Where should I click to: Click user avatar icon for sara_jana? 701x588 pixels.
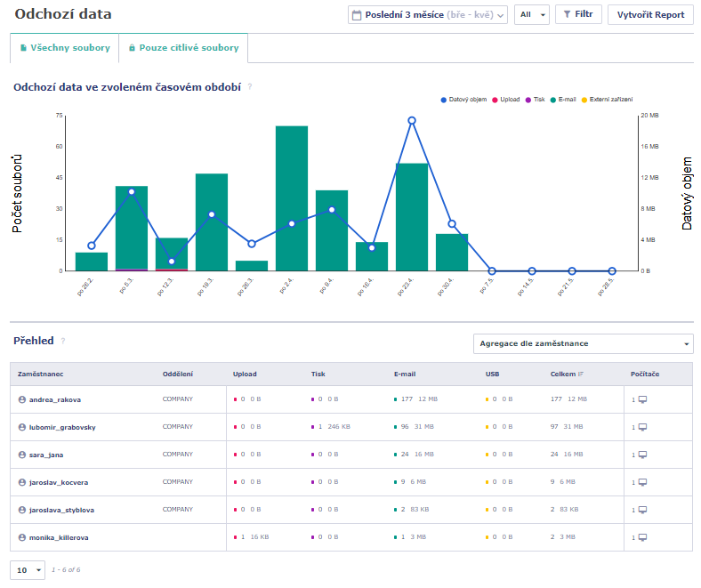coord(22,455)
